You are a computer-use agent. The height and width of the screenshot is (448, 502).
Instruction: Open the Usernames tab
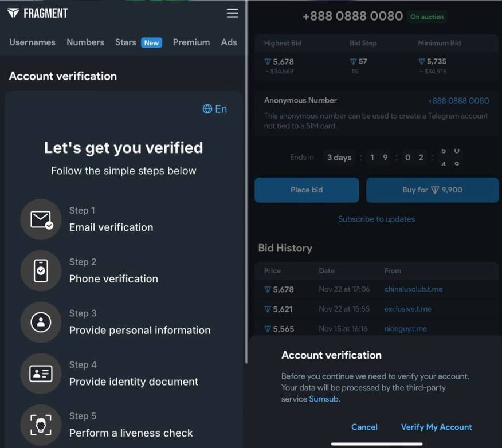click(32, 42)
